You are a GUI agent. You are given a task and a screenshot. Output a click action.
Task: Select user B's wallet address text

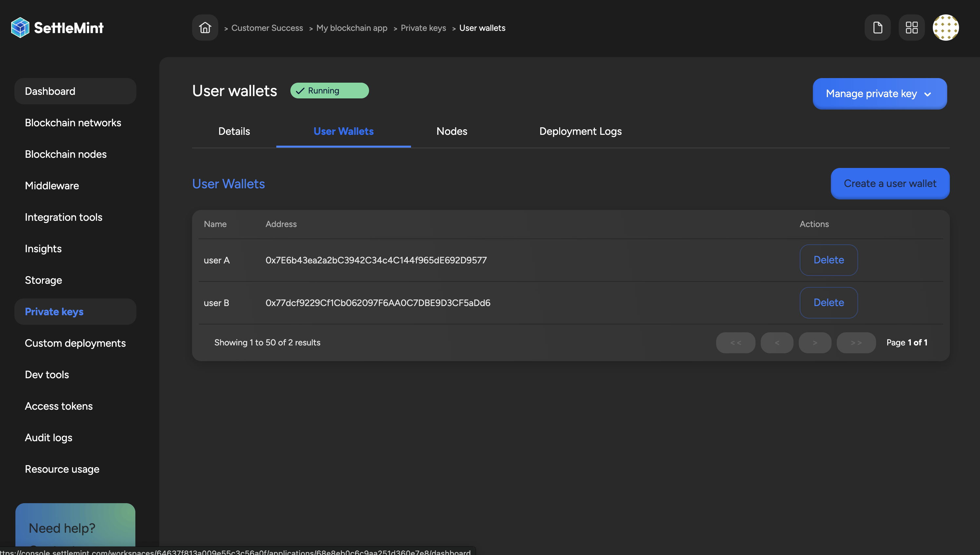378,303
